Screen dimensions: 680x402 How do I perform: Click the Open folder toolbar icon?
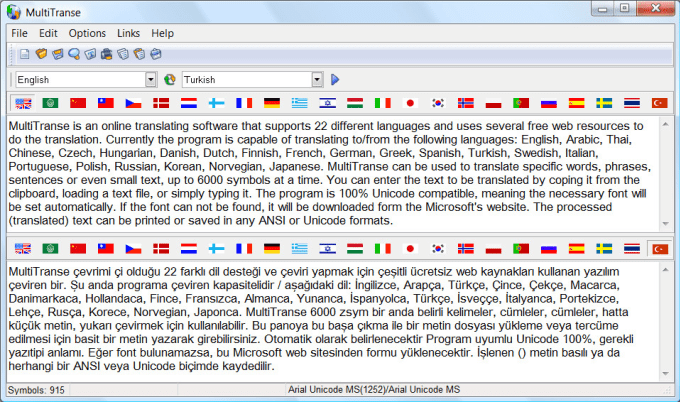[41, 54]
